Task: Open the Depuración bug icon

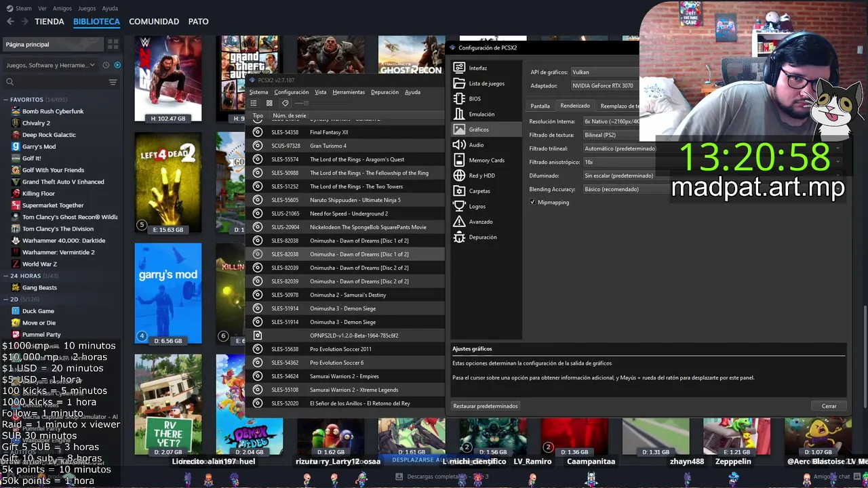Action: (x=459, y=237)
